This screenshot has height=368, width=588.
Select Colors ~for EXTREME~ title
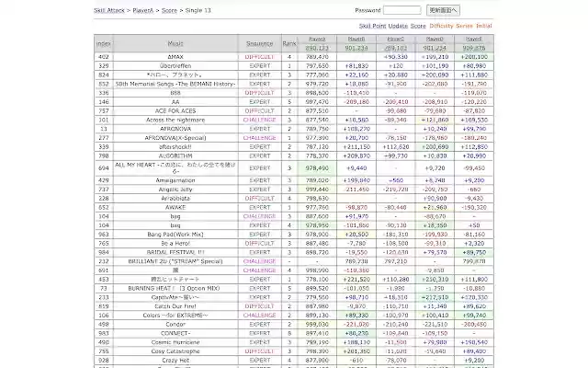click(175, 316)
